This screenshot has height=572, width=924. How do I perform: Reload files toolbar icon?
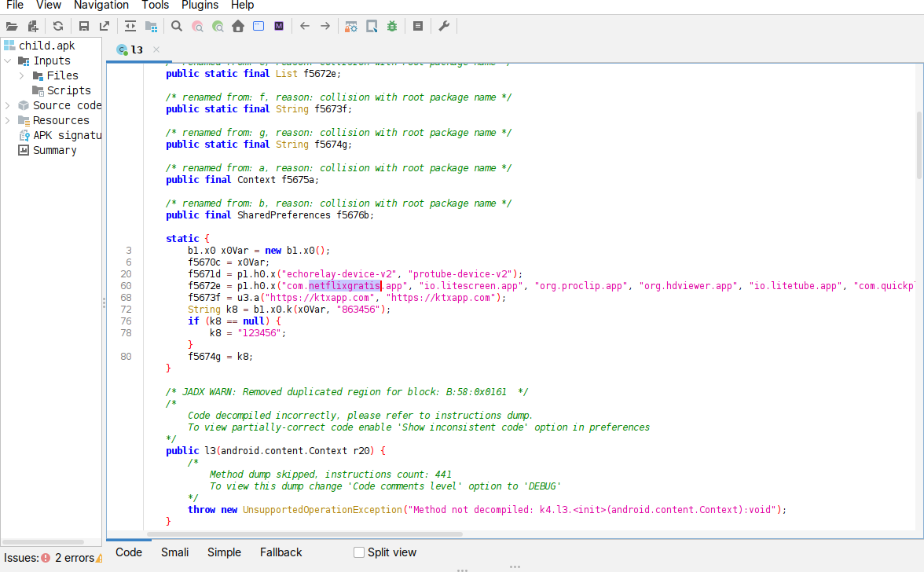coord(58,26)
